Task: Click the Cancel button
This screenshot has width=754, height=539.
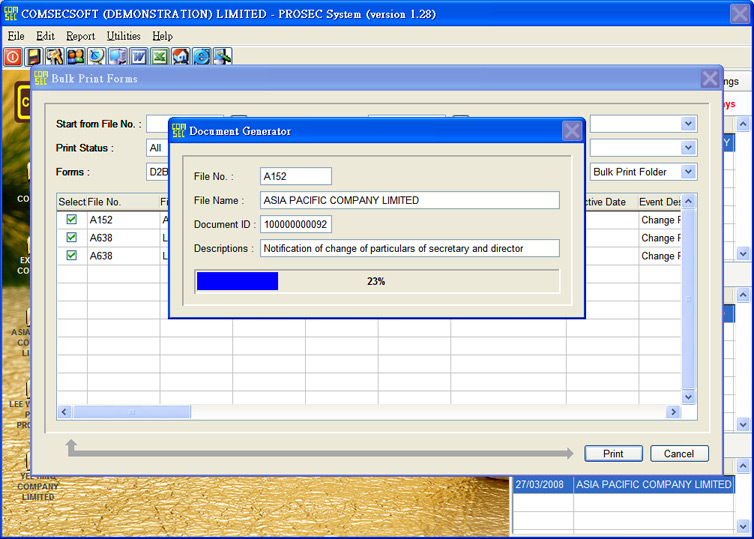Action: pos(679,454)
